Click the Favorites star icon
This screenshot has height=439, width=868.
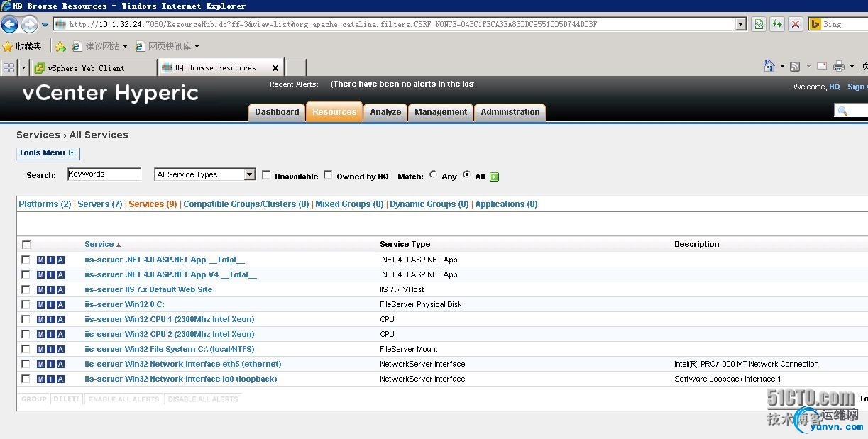8,46
